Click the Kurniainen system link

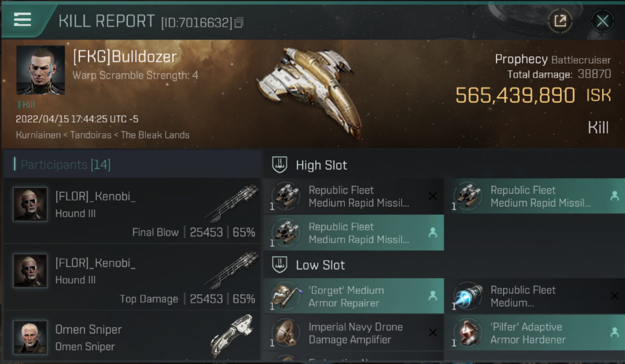38,135
